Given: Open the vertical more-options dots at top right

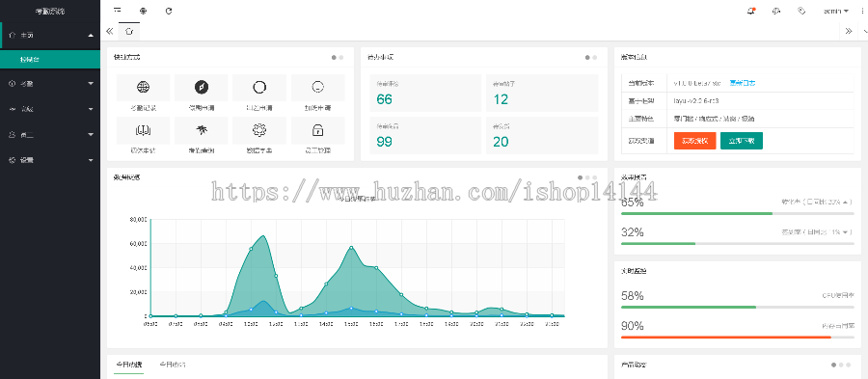Looking at the screenshot, I should (x=862, y=11).
